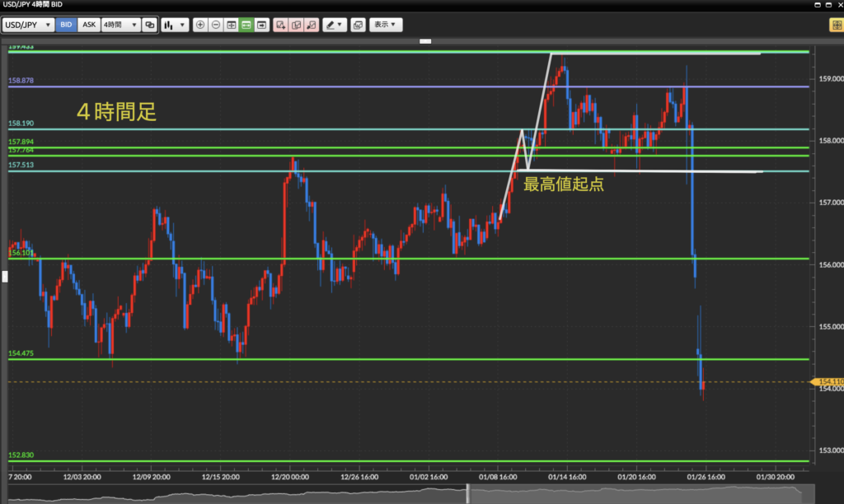Open the USD/JPY currency pair dropdown
Image resolution: width=844 pixels, height=504 pixels.
(x=29, y=25)
